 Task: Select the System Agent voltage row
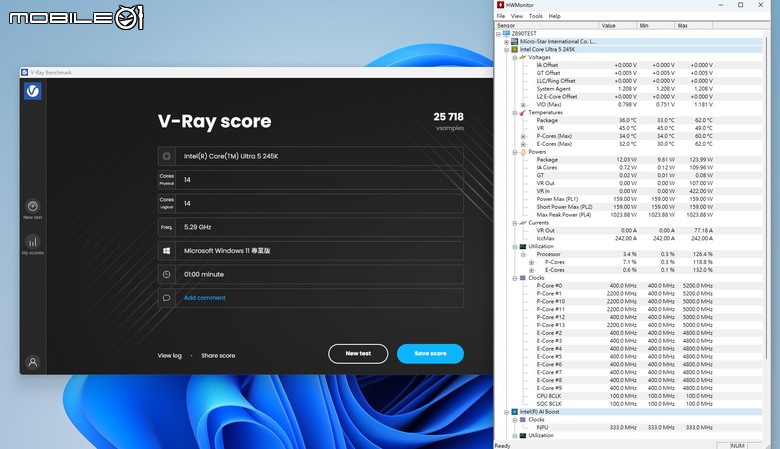pos(624,89)
